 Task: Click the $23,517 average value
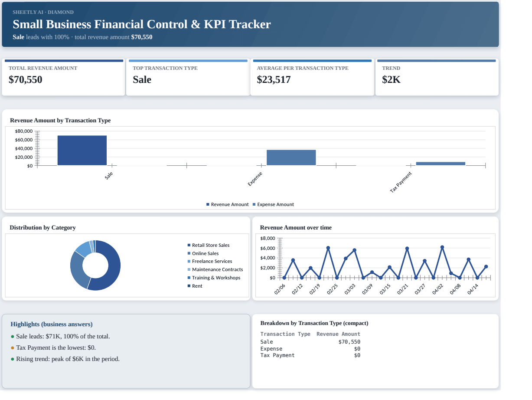[274, 80]
